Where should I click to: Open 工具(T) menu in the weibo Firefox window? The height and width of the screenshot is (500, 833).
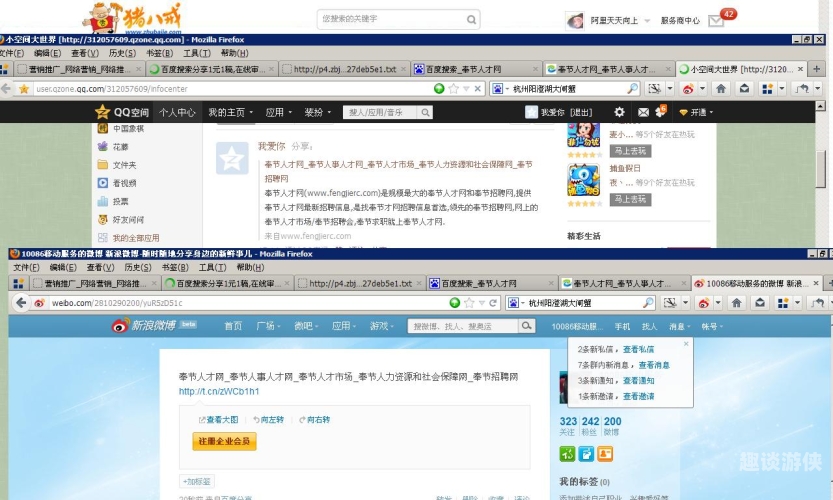click(212, 267)
